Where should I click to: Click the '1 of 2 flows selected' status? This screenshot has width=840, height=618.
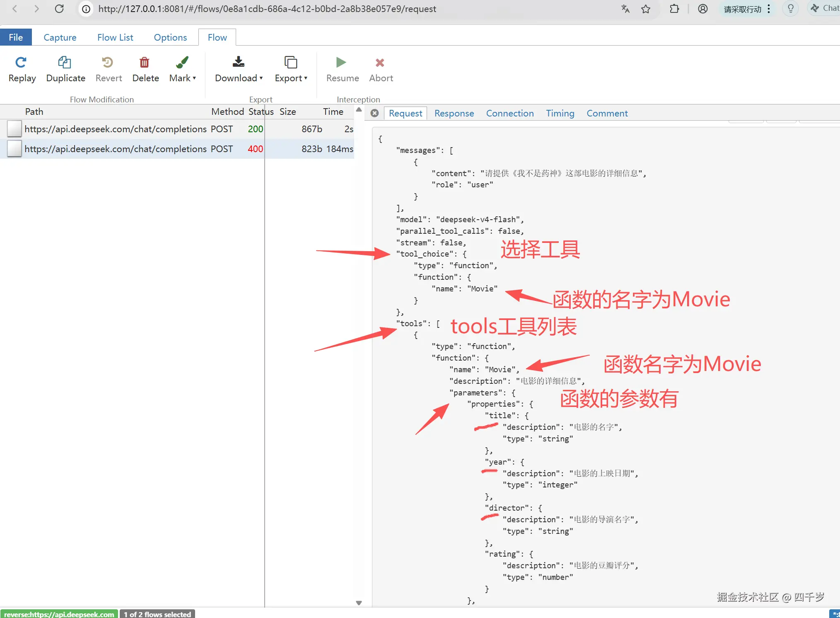(x=157, y=614)
